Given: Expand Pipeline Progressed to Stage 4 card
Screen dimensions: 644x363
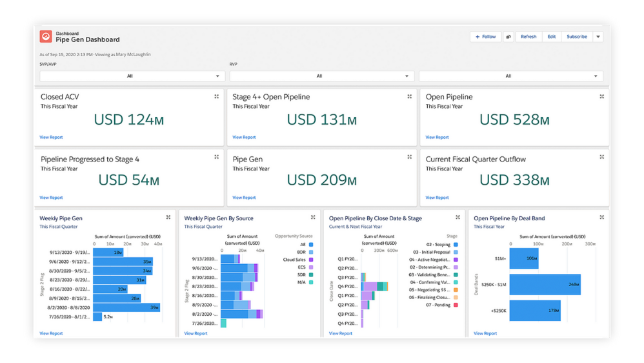Looking at the screenshot, I should (x=216, y=157).
